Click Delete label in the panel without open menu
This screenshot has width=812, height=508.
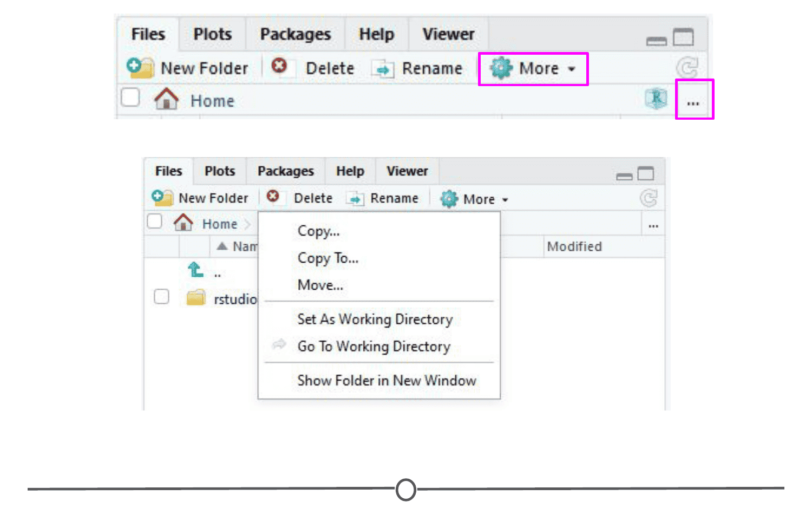[x=330, y=68]
